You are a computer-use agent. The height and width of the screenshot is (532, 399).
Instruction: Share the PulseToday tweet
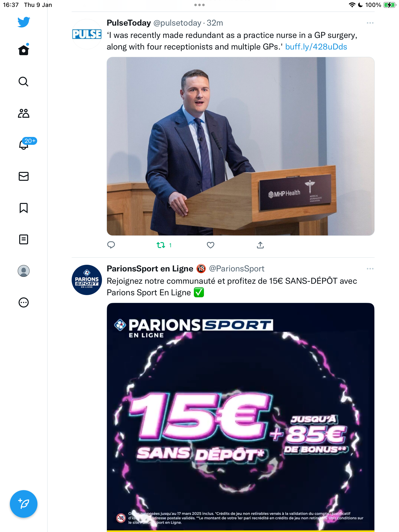point(260,245)
